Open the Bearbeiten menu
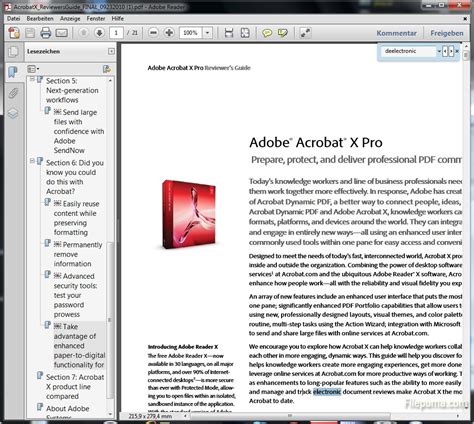This screenshot has width=474, height=424. click(x=40, y=19)
